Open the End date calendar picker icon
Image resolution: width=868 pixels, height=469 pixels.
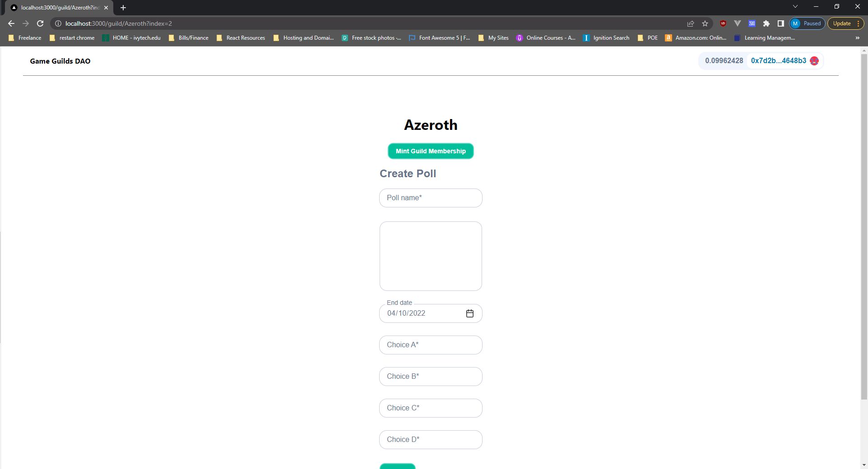(x=469, y=313)
